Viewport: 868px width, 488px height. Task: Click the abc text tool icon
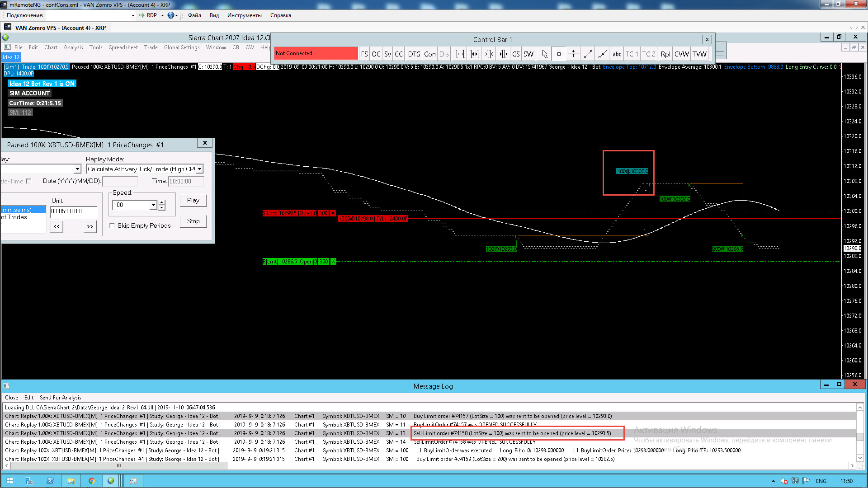(617, 54)
